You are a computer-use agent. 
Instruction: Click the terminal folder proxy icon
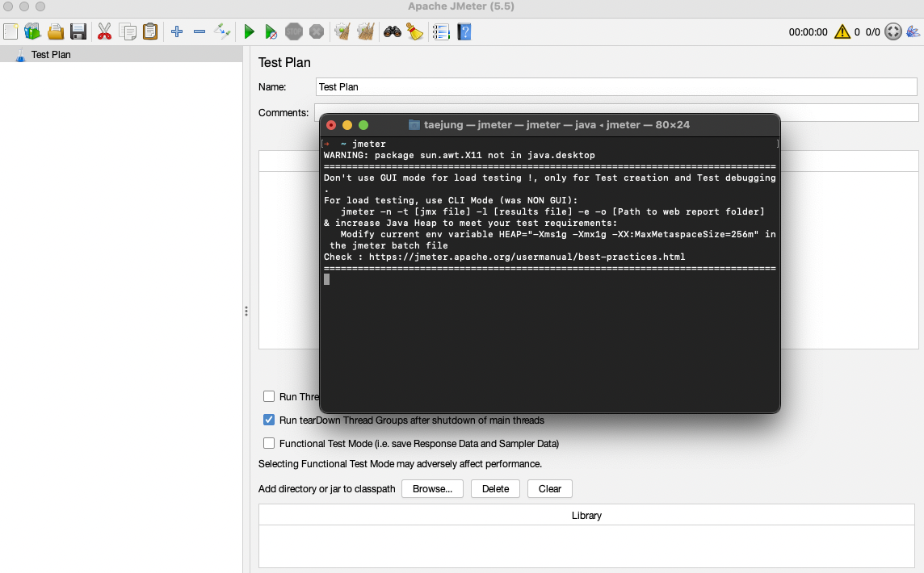click(414, 125)
